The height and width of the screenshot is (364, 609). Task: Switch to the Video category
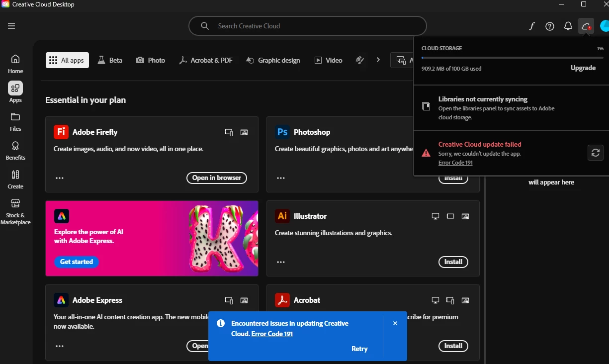[329, 60]
